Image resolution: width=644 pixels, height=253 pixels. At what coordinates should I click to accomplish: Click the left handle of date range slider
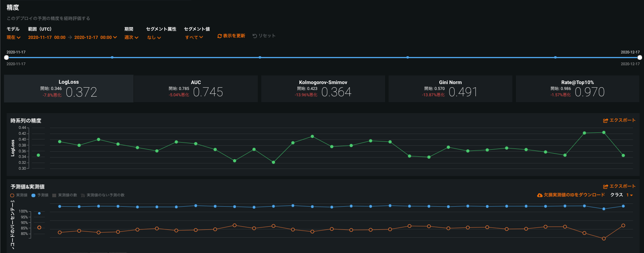[6, 57]
